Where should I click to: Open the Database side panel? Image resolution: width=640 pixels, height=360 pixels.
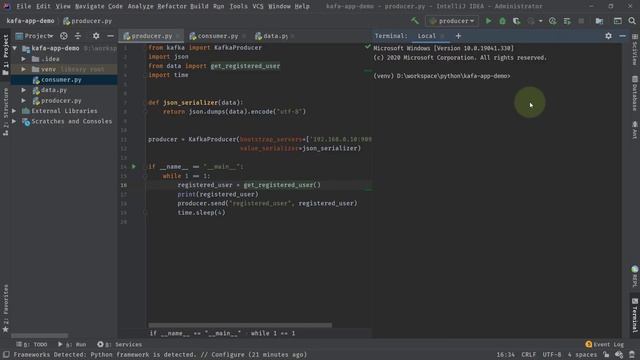635,93
